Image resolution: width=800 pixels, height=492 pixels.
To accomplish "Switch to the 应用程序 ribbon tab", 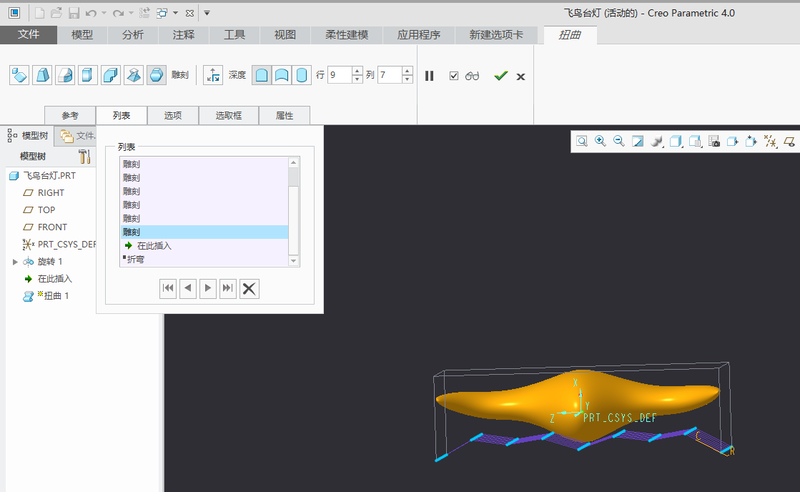I will [419, 35].
